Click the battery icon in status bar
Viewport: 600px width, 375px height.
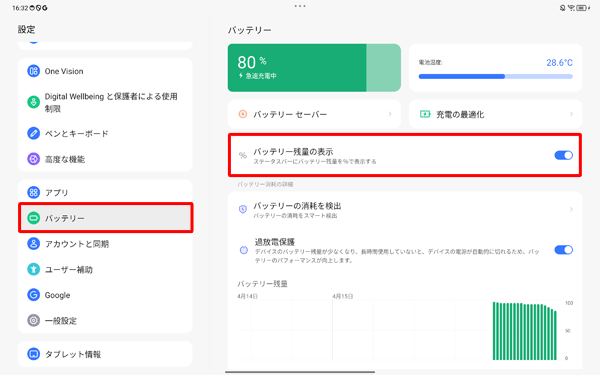pyautogui.click(x=582, y=8)
